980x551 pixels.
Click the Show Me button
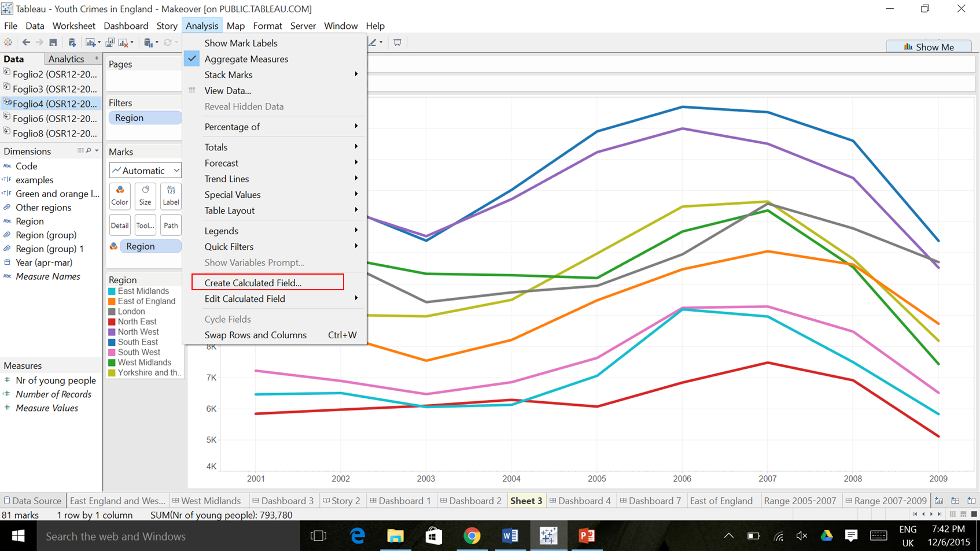coord(929,47)
